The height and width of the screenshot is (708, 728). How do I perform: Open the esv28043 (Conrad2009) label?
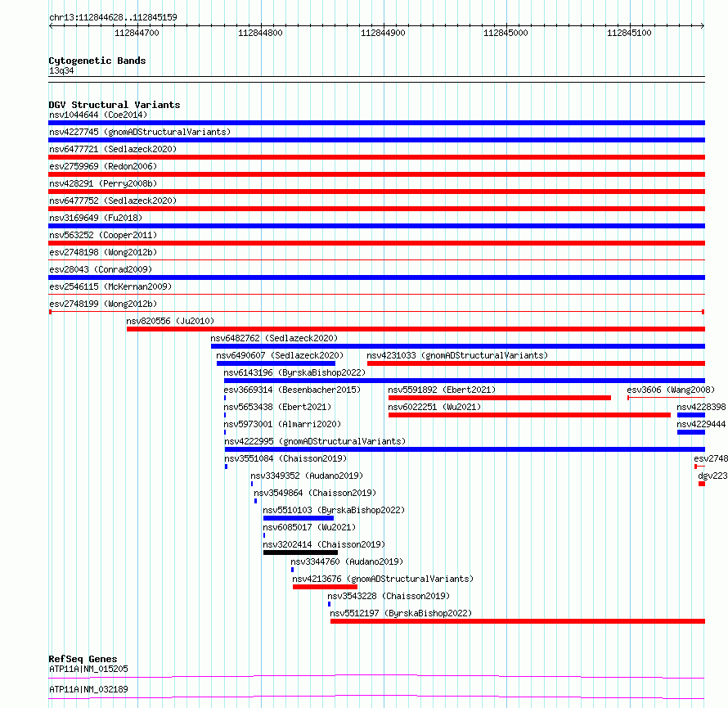[x=101, y=269]
